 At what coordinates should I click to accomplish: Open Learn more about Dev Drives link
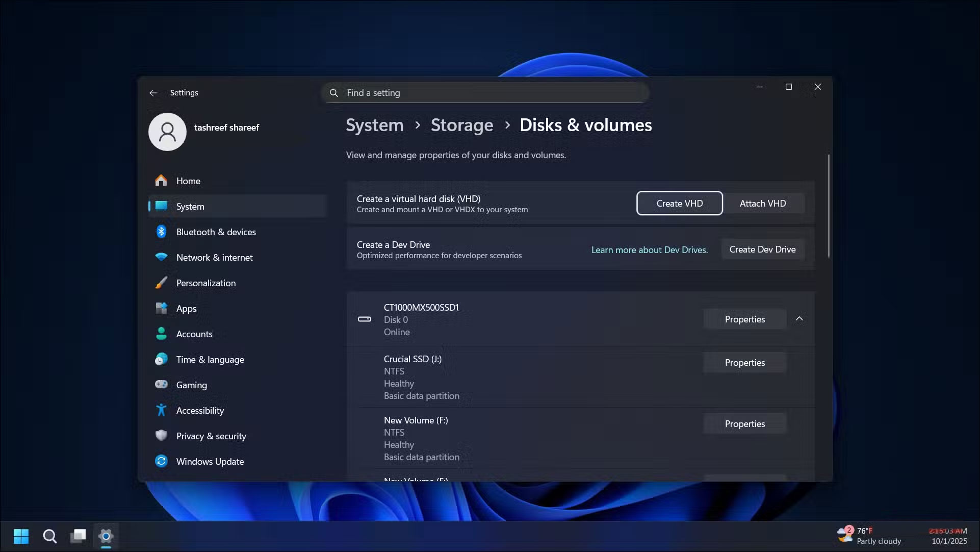(x=649, y=249)
